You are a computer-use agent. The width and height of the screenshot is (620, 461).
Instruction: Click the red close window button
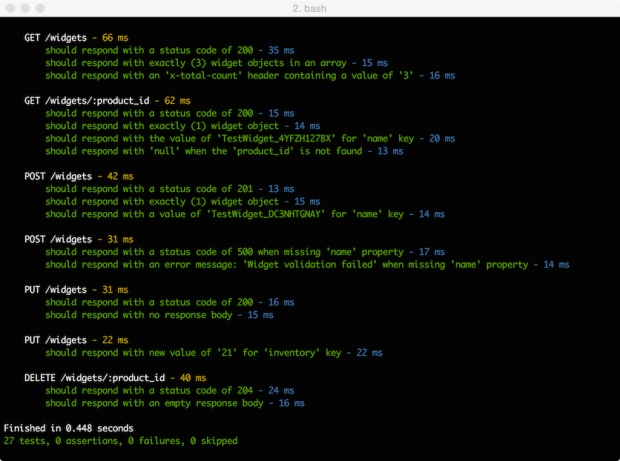tap(11, 8)
